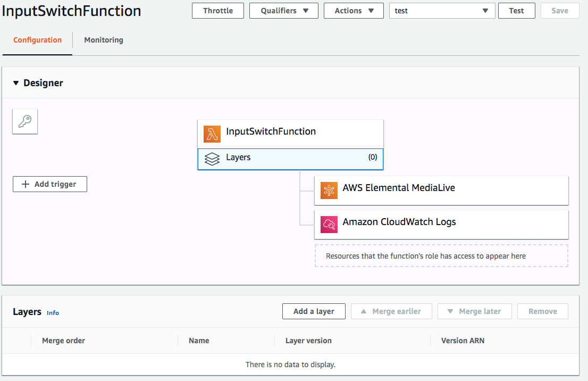Switch to the Configuration tab

38,40
